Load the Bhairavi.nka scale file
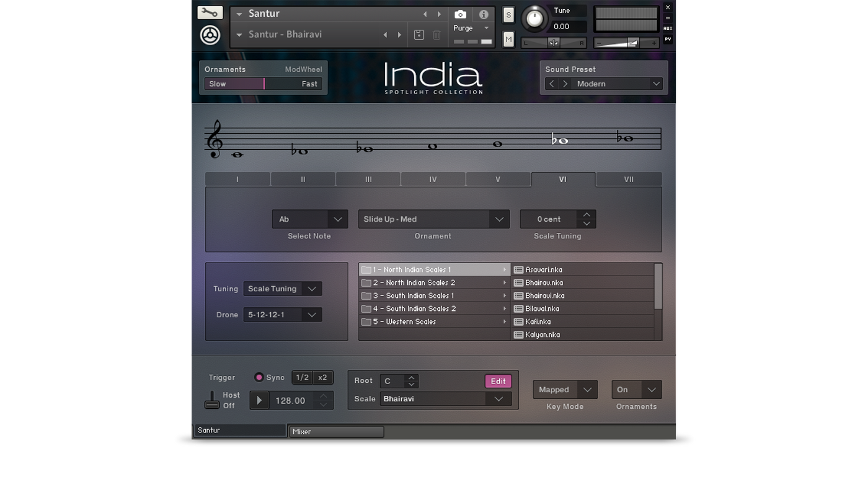Image resolution: width=868 pixels, height=498 pixels. [x=582, y=296]
